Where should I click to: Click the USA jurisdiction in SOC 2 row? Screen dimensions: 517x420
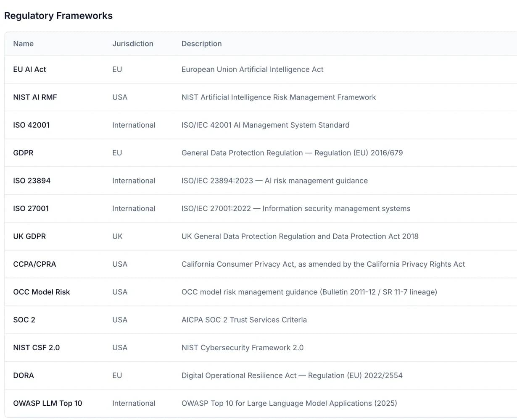click(x=120, y=320)
